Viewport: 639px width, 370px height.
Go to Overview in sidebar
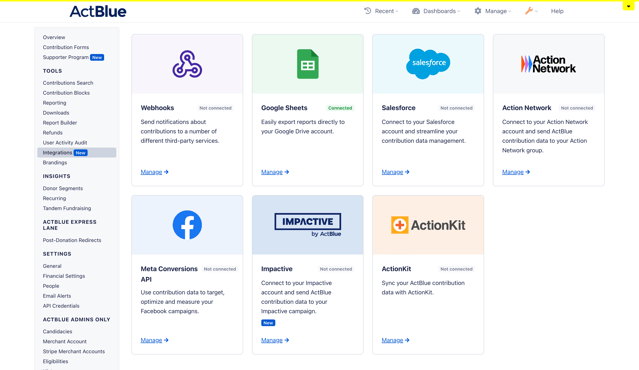tap(54, 37)
